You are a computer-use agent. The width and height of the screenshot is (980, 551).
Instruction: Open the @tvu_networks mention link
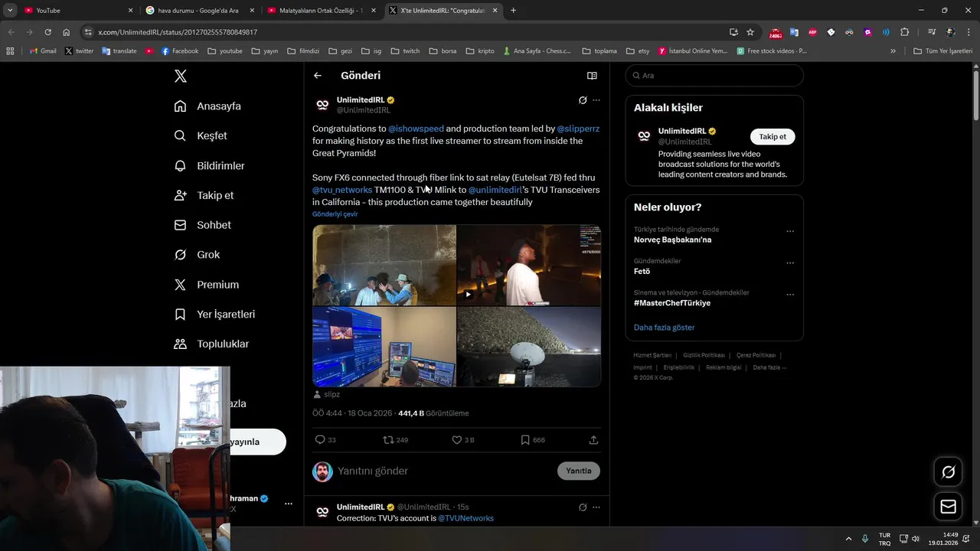pos(342,190)
